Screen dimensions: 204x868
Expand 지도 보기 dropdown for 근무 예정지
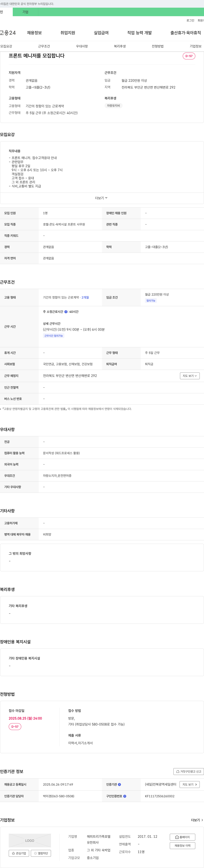click(190, 376)
